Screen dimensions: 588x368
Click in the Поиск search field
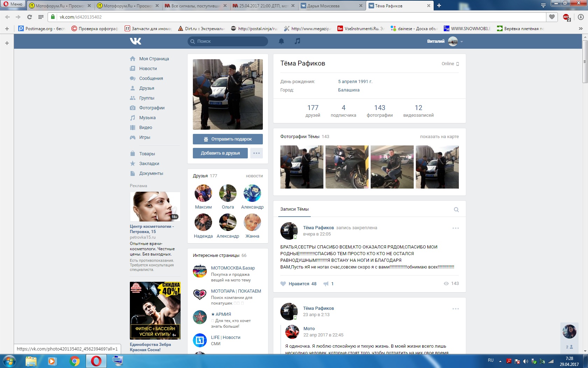point(229,41)
